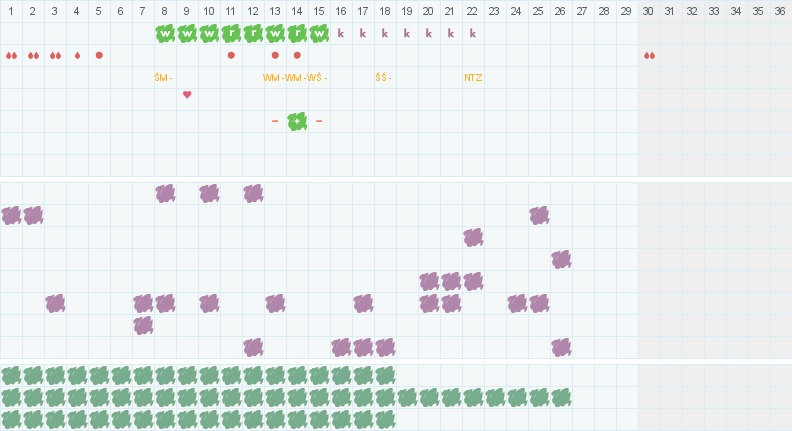Click the green 'r' mark on day 11
This screenshot has height=431, width=792.
tap(231, 34)
